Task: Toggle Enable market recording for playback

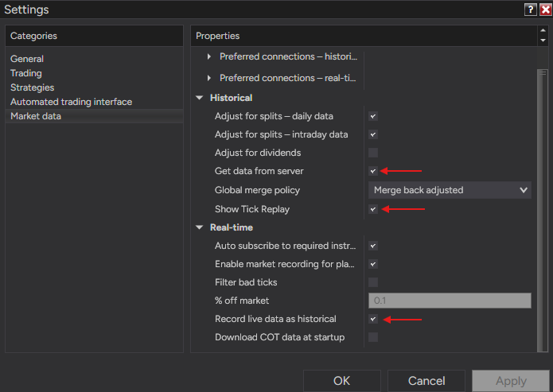Action: (x=373, y=264)
